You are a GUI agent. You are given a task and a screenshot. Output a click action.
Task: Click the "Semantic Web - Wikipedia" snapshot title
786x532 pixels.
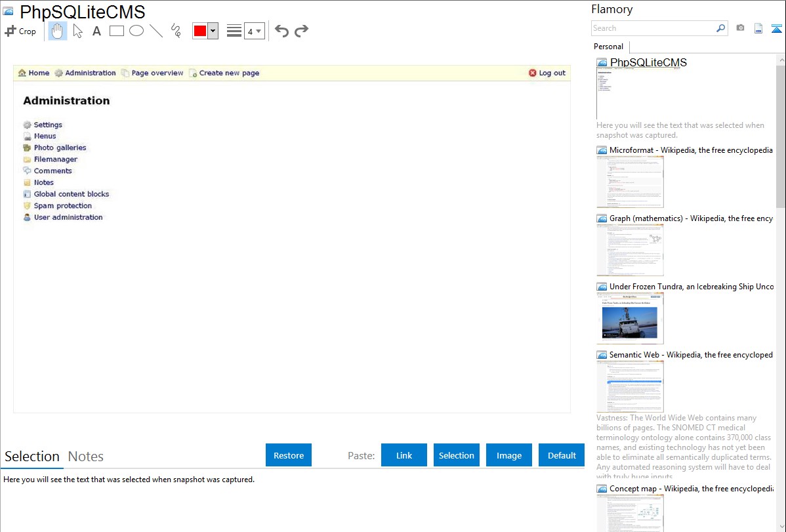coord(692,354)
